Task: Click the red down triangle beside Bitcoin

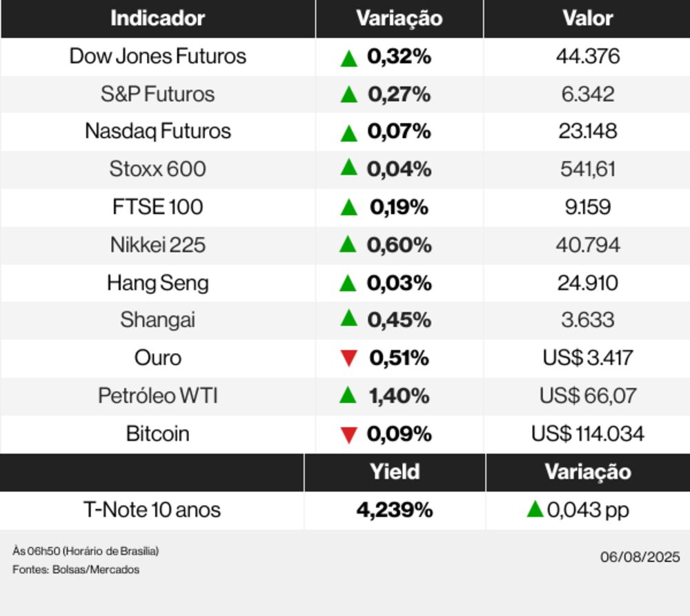Action: pyautogui.click(x=349, y=435)
